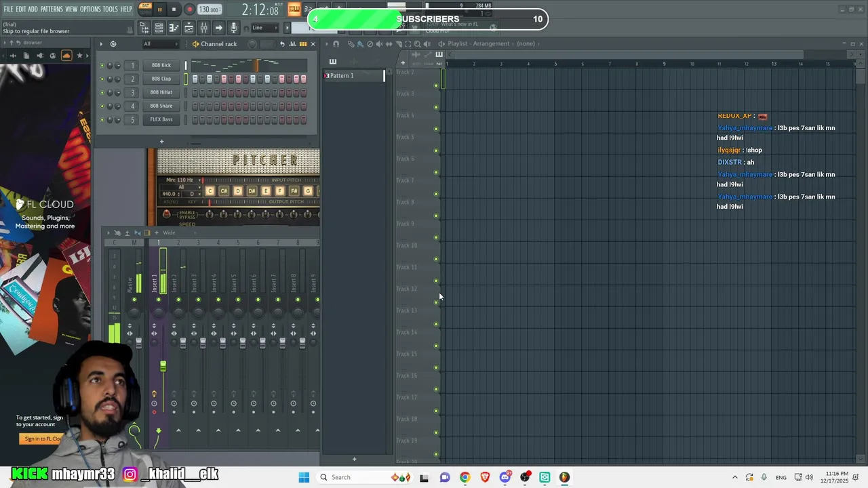Open the Line snap dropdown in toolbar
The width and height of the screenshot is (868, 488).
(x=264, y=28)
